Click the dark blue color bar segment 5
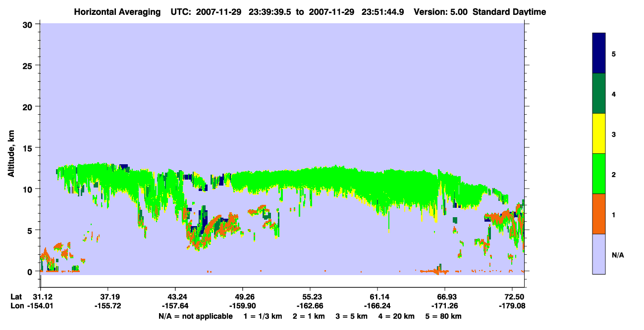Screen dimensions: 644x330 coord(599,53)
